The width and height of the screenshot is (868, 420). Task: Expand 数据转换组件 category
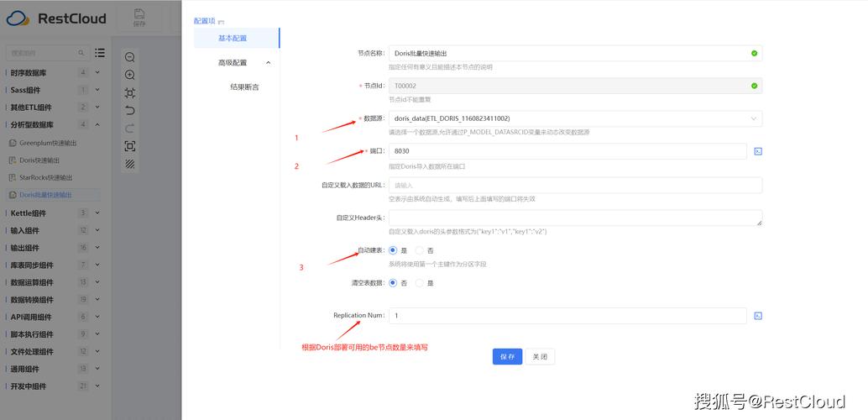[97, 300]
